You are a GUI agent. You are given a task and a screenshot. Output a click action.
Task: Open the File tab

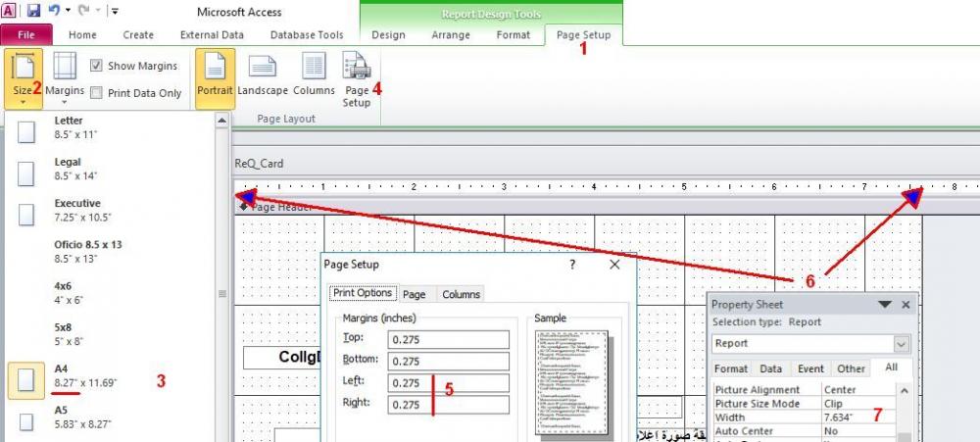(x=26, y=35)
